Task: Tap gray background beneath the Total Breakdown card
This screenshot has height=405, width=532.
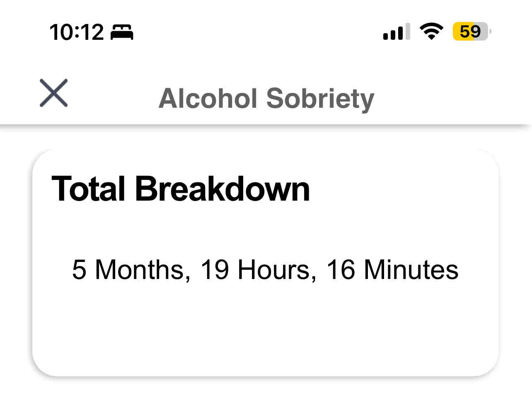Action: point(265,393)
